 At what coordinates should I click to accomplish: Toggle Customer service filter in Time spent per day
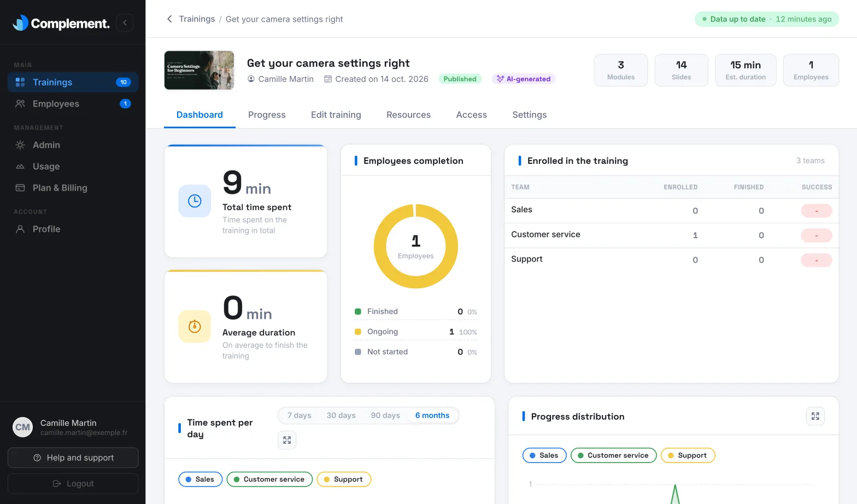[x=269, y=479]
